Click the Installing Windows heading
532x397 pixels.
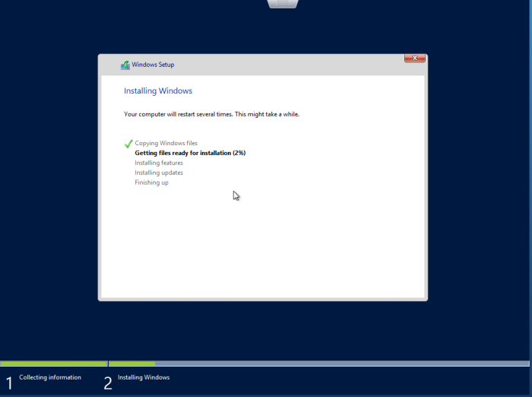(x=158, y=91)
